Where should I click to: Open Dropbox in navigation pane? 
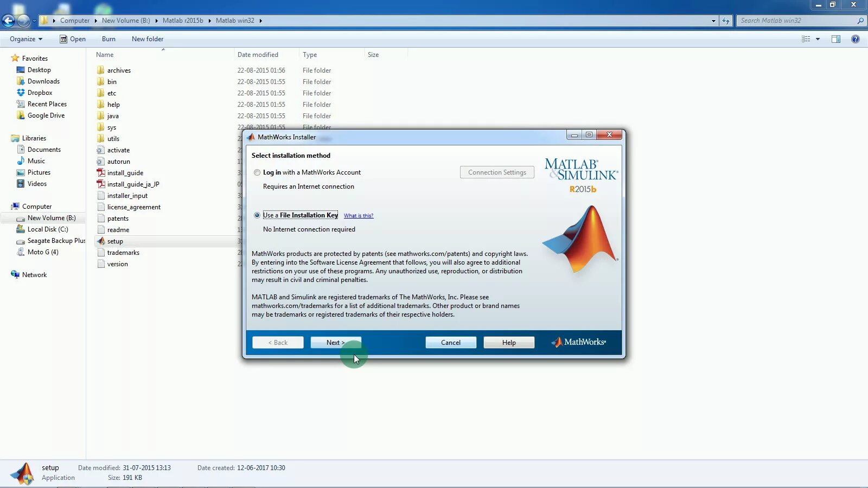[x=40, y=93]
